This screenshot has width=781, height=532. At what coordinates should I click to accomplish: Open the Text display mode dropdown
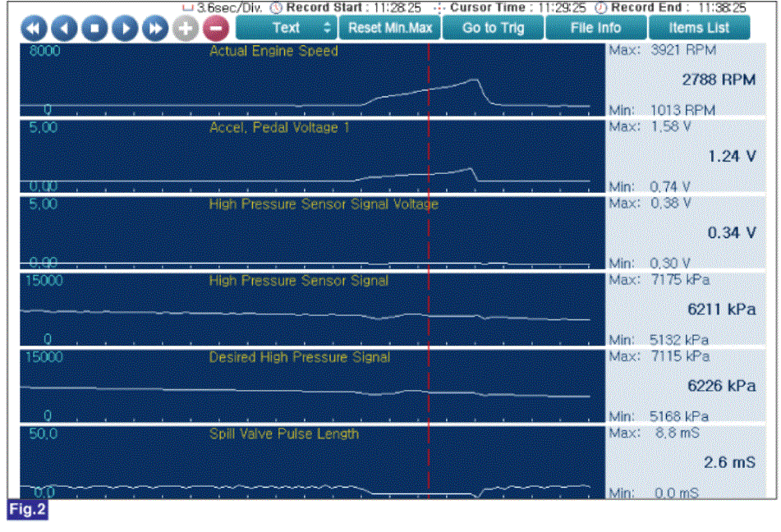click(287, 28)
